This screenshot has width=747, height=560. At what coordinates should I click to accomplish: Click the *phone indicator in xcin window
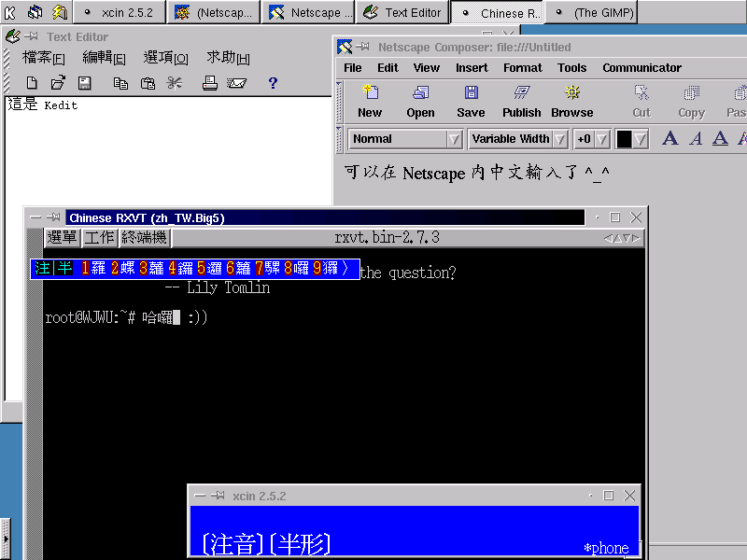(x=606, y=548)
